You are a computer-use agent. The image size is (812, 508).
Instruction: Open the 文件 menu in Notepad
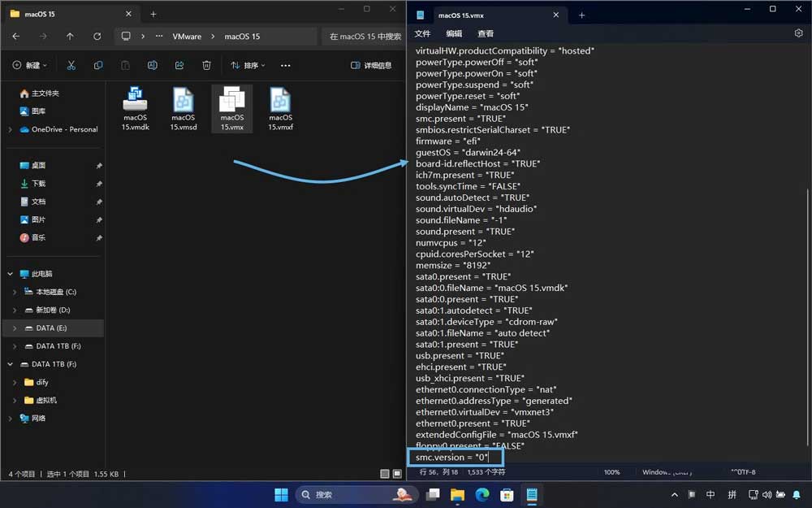click(422, 33)
